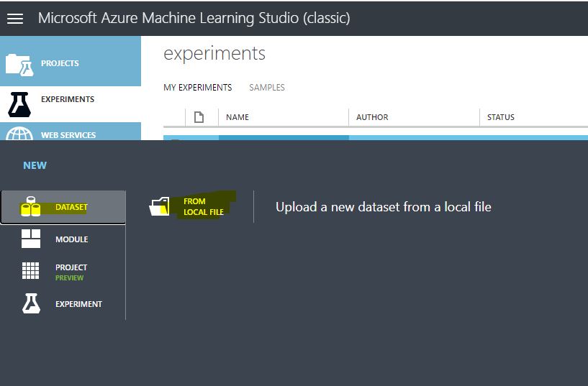588x386 pixels.
Task: Click 'Upload a new dataset from a local file' text
Action: tap(384, 207)
